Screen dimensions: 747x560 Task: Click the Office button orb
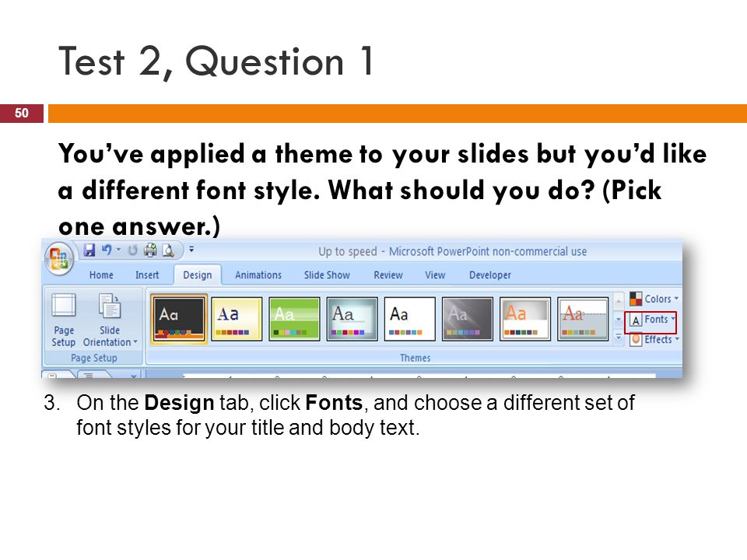coord(58,258)
